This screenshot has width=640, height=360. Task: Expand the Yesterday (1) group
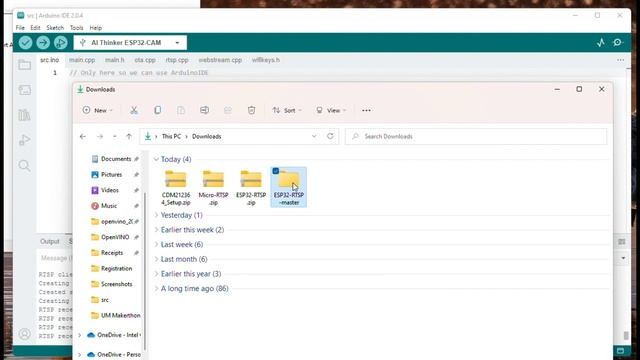156,215
